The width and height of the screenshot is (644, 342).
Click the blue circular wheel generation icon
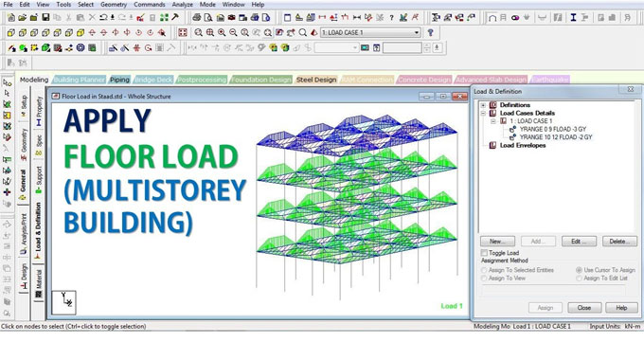[80, 48]
